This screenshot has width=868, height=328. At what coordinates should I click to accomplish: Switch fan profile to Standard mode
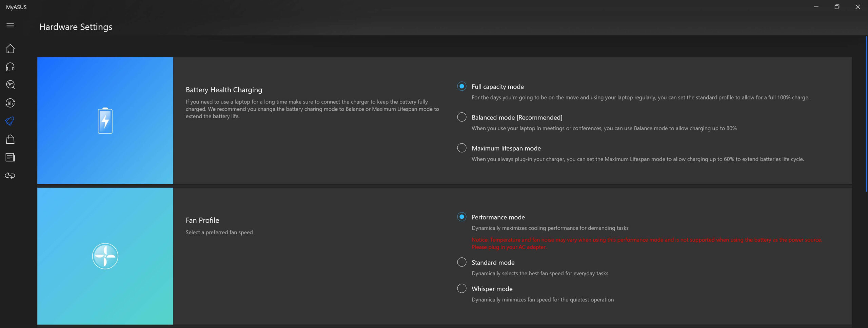[x=461, y=262]
